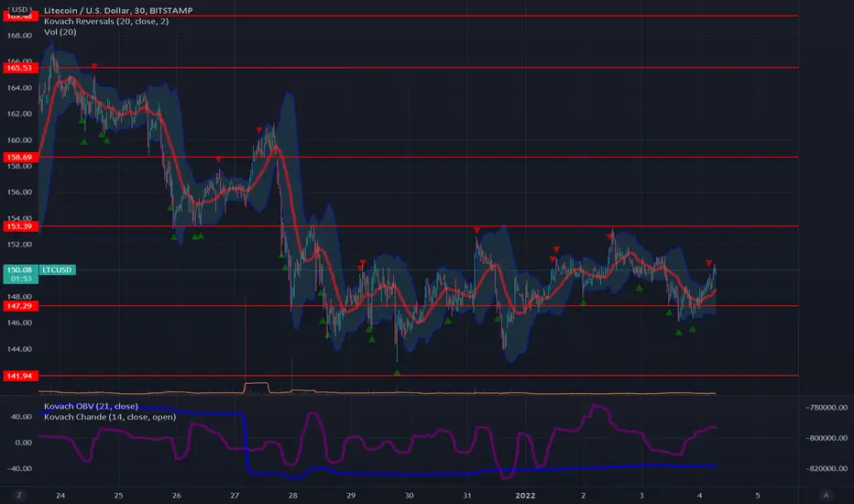Toggle the A auto-scale button
854x504 pixels.
[826, 495]
